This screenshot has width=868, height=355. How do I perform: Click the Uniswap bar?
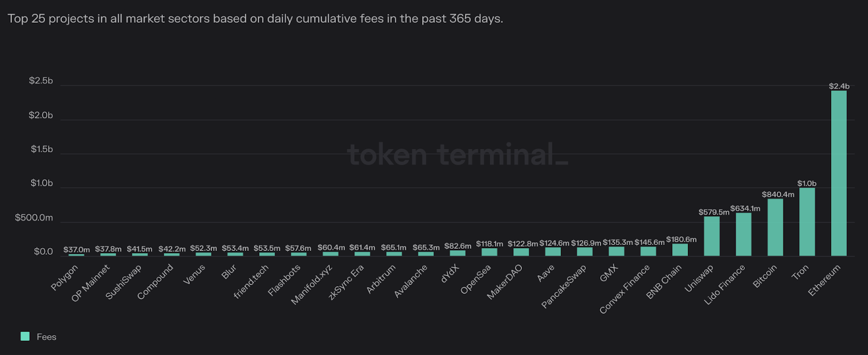[x=712, y=236]
